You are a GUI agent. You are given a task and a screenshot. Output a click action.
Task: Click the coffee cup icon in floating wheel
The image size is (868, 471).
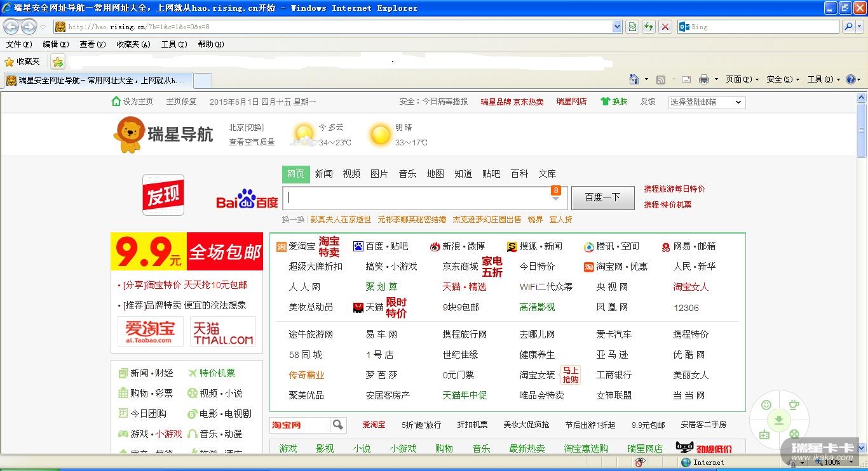(794, 404)
